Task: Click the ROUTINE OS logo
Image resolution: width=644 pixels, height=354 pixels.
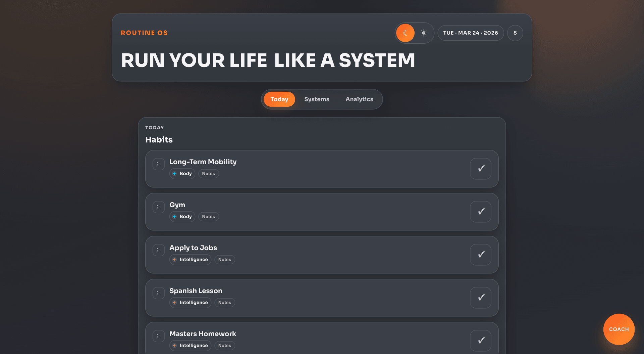Action: coord(144,33)
